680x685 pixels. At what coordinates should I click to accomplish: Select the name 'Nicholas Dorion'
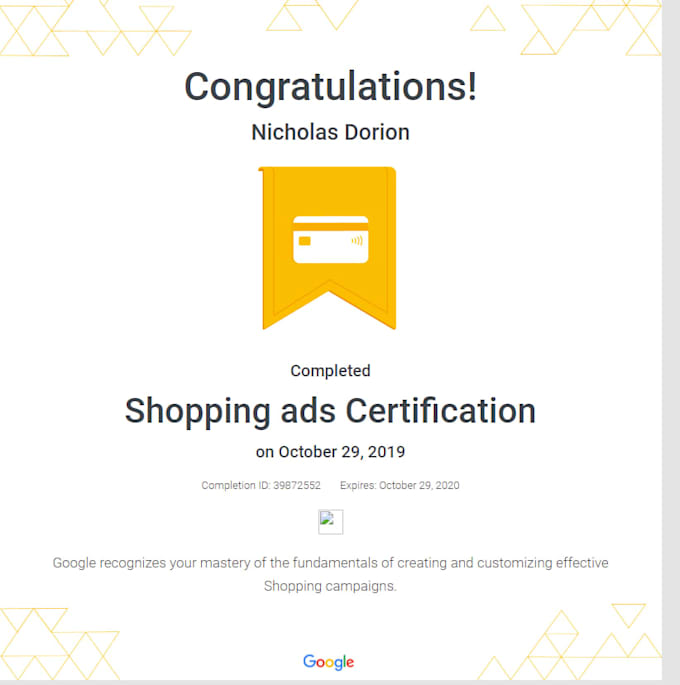point(331,132)
